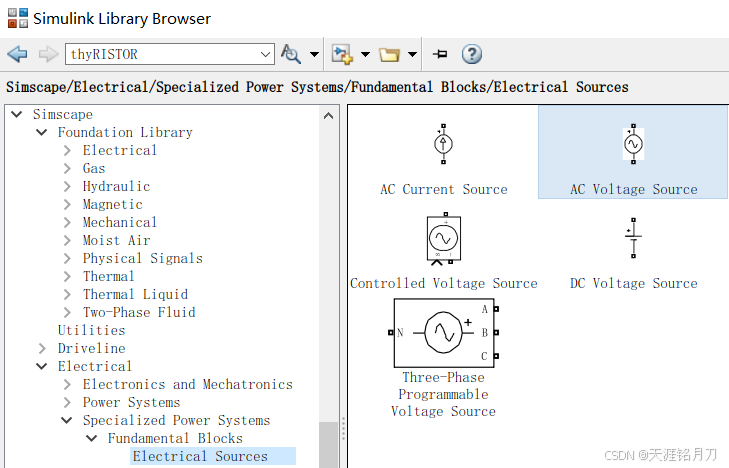The image size is (729, 468).
Task: Collapse the Simscape Electrical node
Action: [x=42, y=367]
